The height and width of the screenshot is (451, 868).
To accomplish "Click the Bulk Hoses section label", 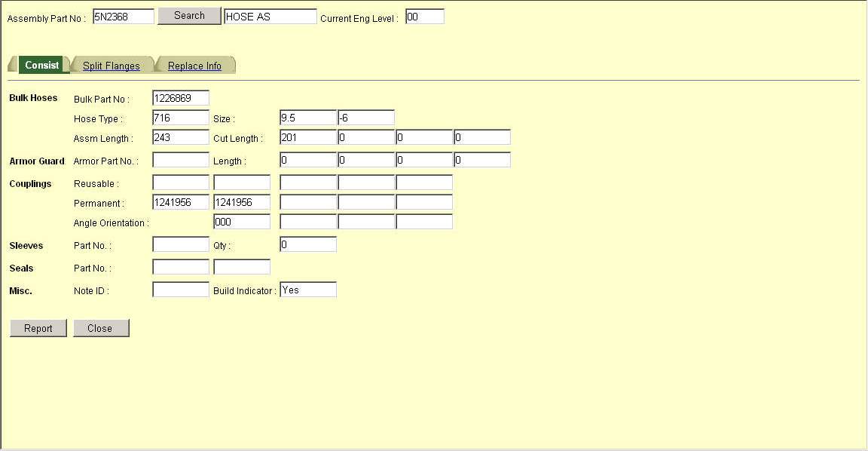I will tap(33, 97).
